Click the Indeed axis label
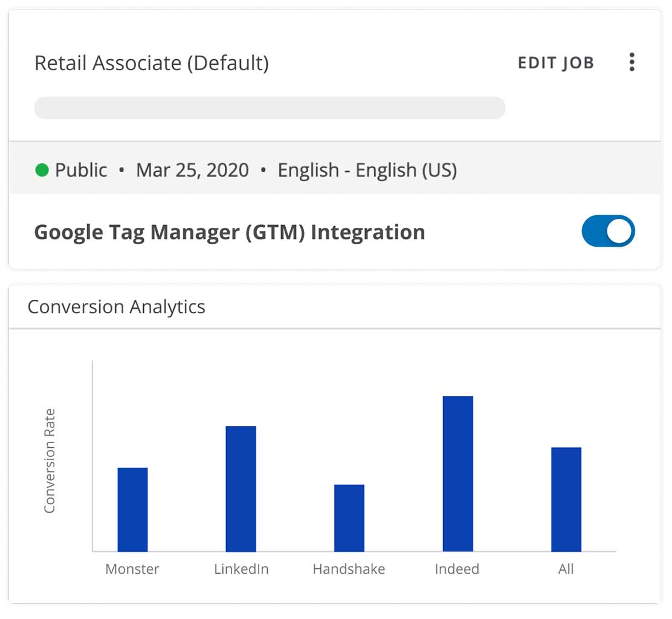 457,569
